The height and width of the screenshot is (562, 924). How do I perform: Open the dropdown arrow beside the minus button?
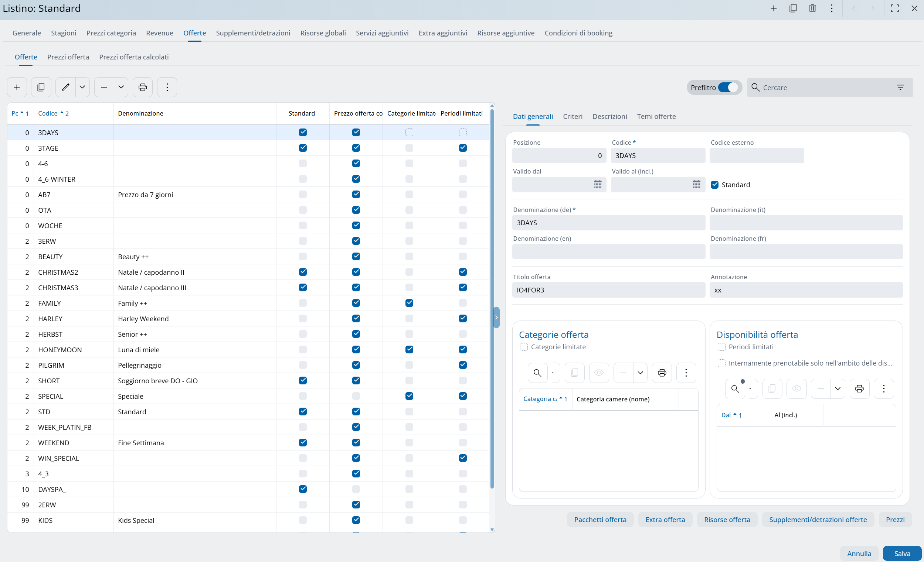[x=121, y=87]
